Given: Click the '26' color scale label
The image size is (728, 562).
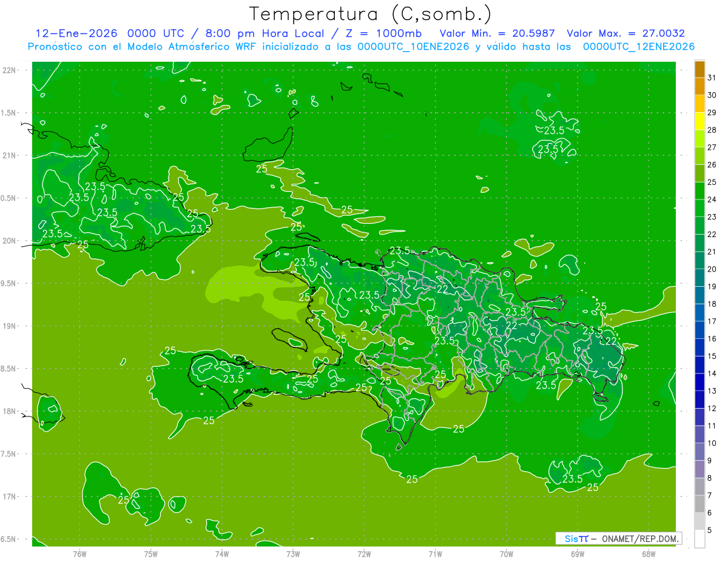Looking at the screenshot, I should point(712,165).
